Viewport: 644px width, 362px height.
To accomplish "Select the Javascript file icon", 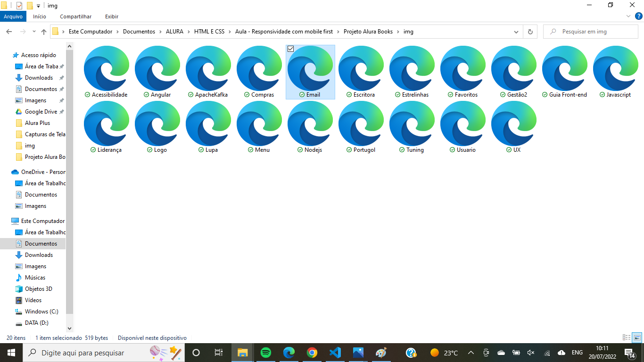I will point(616,68).
